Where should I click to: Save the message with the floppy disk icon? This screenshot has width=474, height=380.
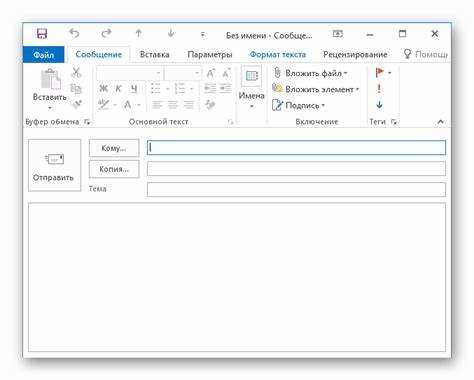pyautogui.click(x=42, y=33)
